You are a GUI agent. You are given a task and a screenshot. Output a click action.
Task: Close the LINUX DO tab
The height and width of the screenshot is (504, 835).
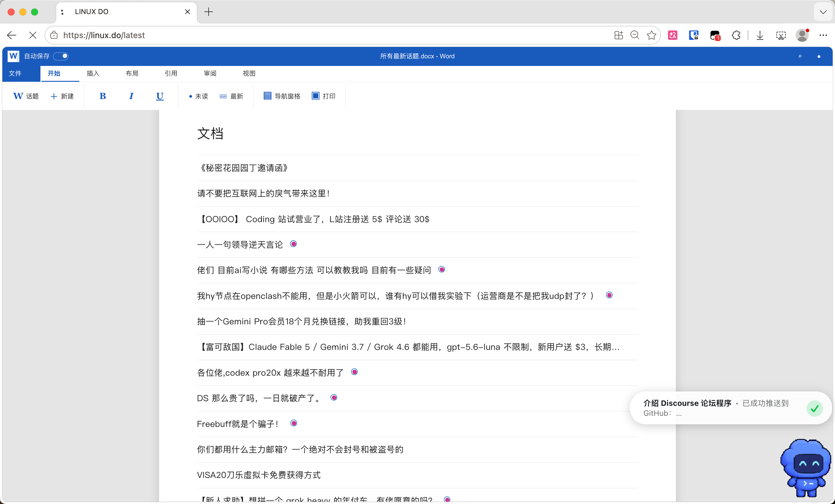coord(188,12)
